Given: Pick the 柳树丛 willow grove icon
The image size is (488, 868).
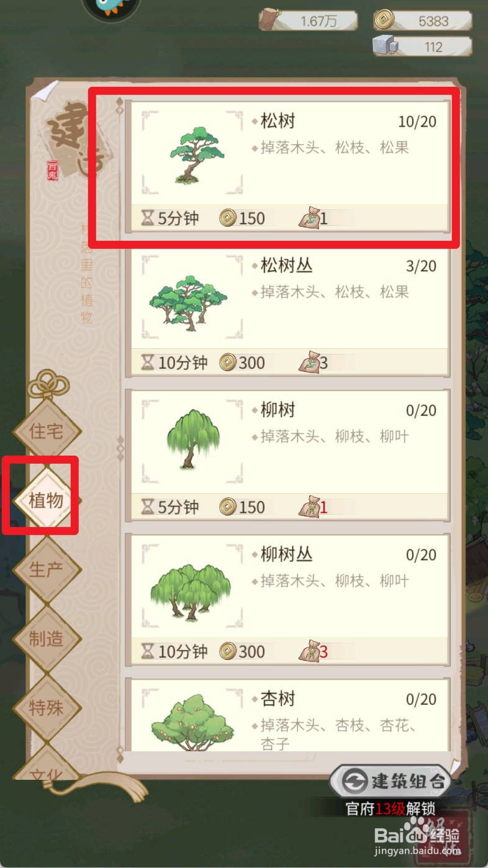Looking at the screenshot, I should click(191, 592).
